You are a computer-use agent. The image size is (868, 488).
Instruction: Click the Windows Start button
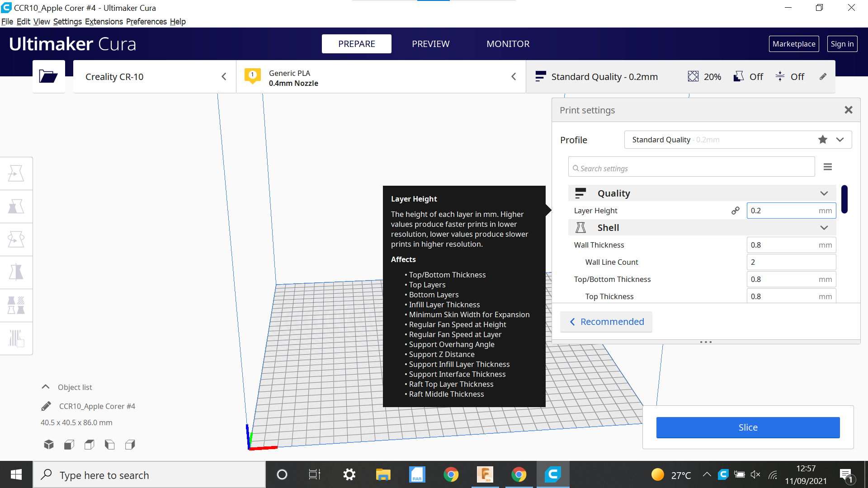pyautogui.click(x=16, y=474)
